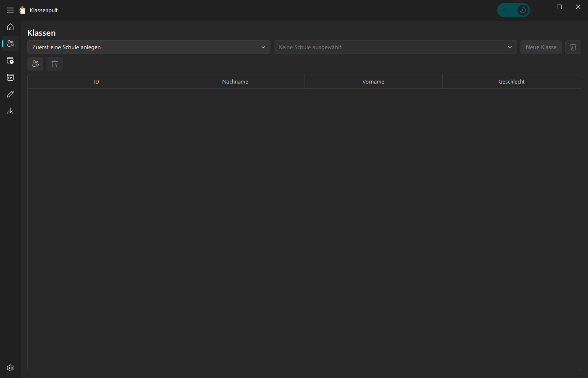This screenshot has width=588, height=378.
Task: Expand the 'Zuerst eine Schule anlegen' dropdown
Action: click(x=149, y=47)
